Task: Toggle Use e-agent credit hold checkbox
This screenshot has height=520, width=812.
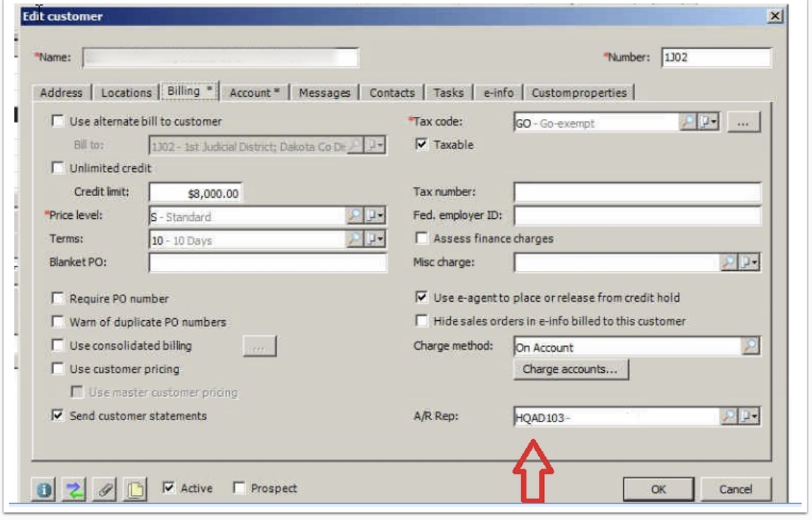Action: pos(421,297)
